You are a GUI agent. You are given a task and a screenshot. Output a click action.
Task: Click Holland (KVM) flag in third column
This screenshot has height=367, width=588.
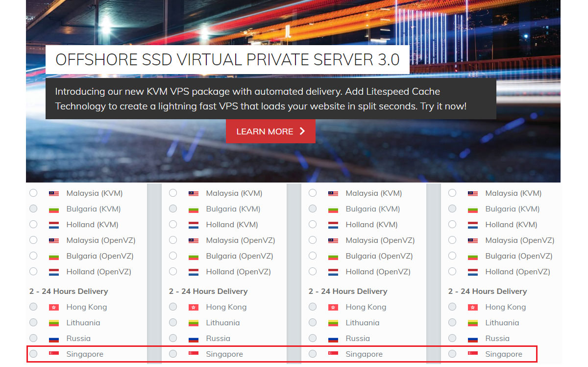click(333, 225)
